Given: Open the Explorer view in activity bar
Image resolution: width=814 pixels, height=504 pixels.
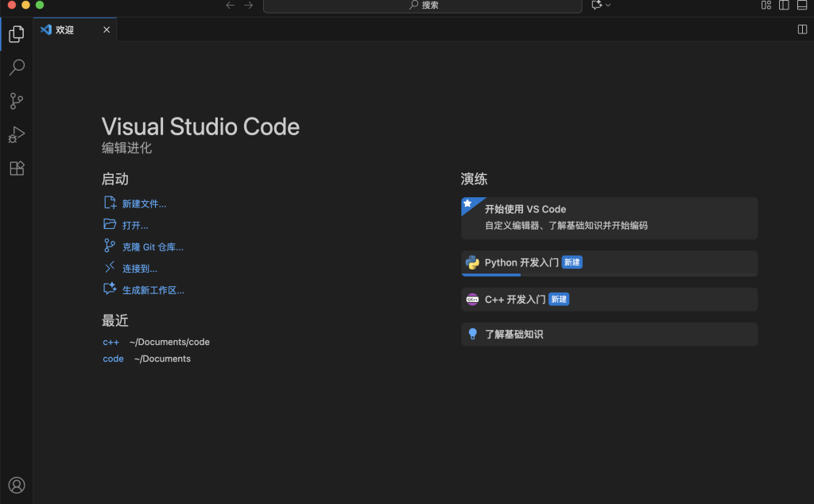Looking at the screenshot, I should (16, 34).
